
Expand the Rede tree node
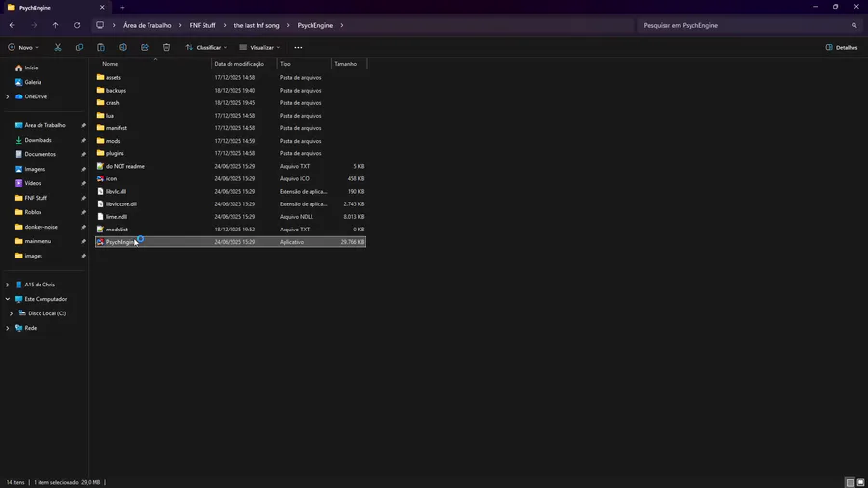tap(7, 328)
